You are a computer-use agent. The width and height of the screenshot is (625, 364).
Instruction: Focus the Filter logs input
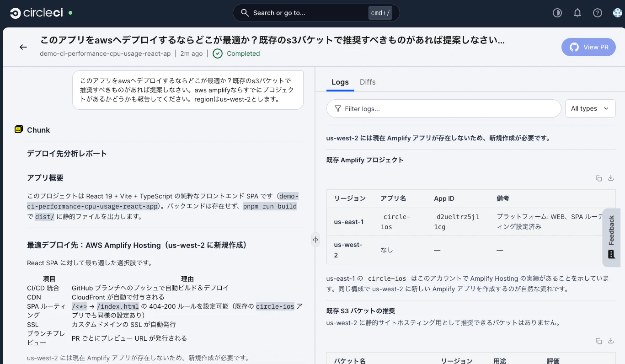point(443,108)
